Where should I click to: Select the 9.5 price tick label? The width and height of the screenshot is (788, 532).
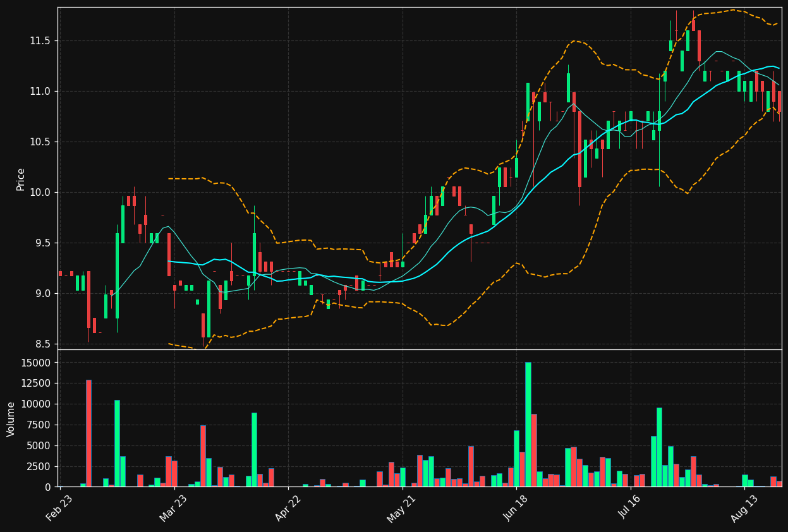click(42, 243)
